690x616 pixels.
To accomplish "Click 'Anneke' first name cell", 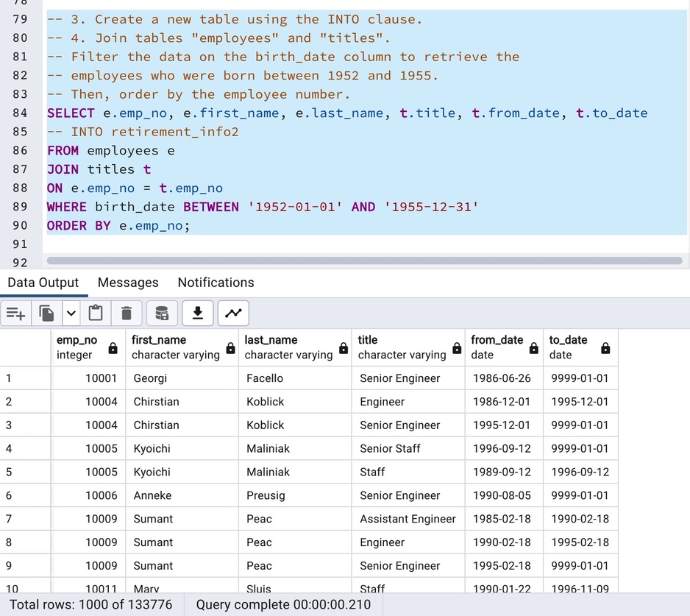I will point(182,495).
